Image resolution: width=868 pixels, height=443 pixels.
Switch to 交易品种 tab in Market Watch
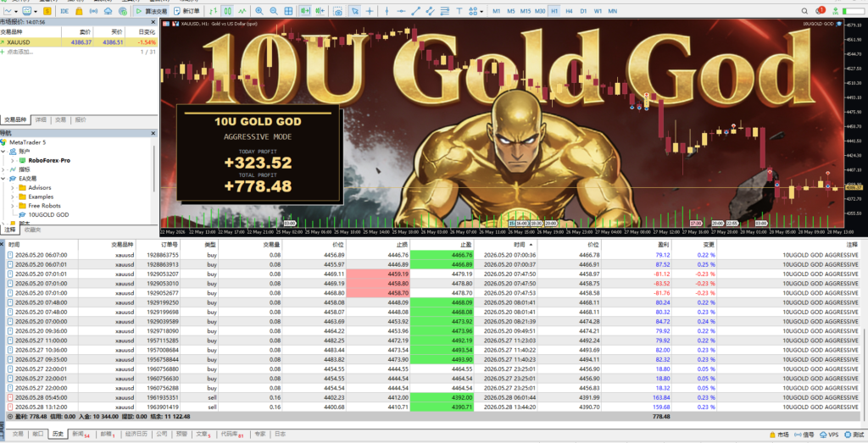pyautogui.click(x=15, y=120)
